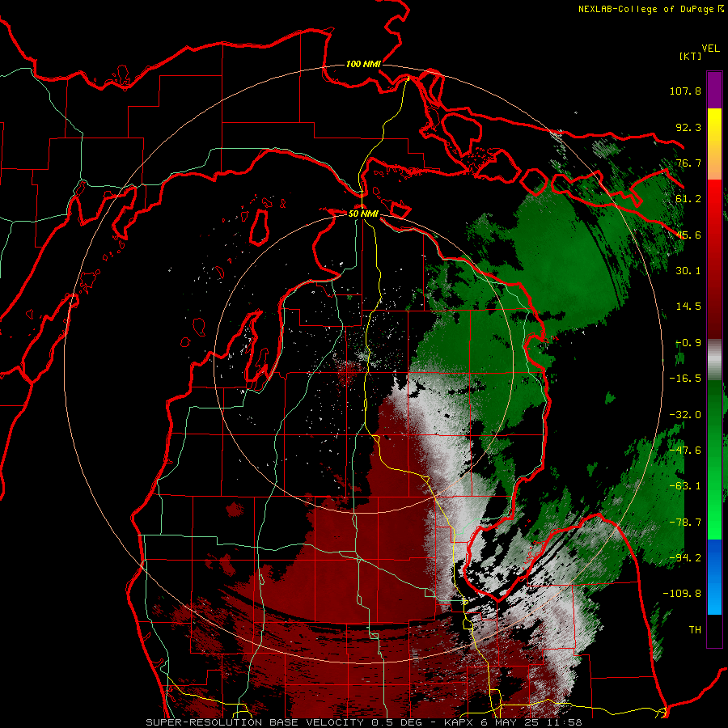Viewport: 728px width, 728px height.
Task: Click the Super-Resolution Base Velocity caption
Action: (x=363, y=722)
